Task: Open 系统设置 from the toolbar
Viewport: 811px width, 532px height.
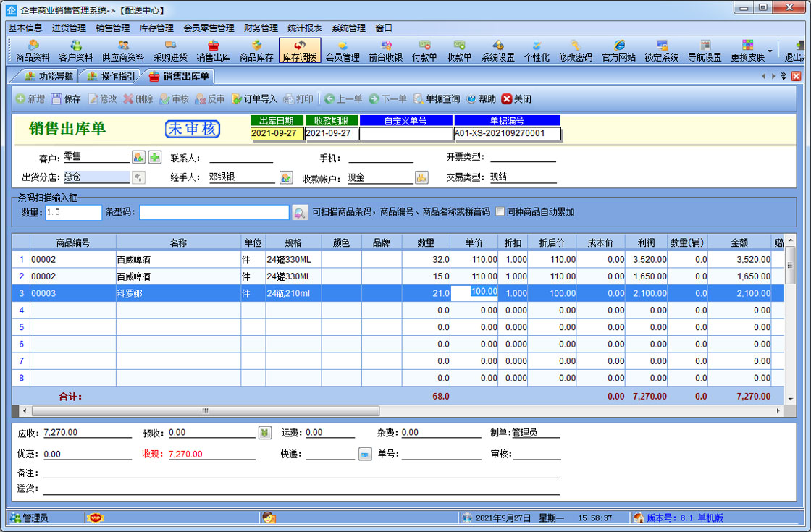Action: click(x=497, y=50)
